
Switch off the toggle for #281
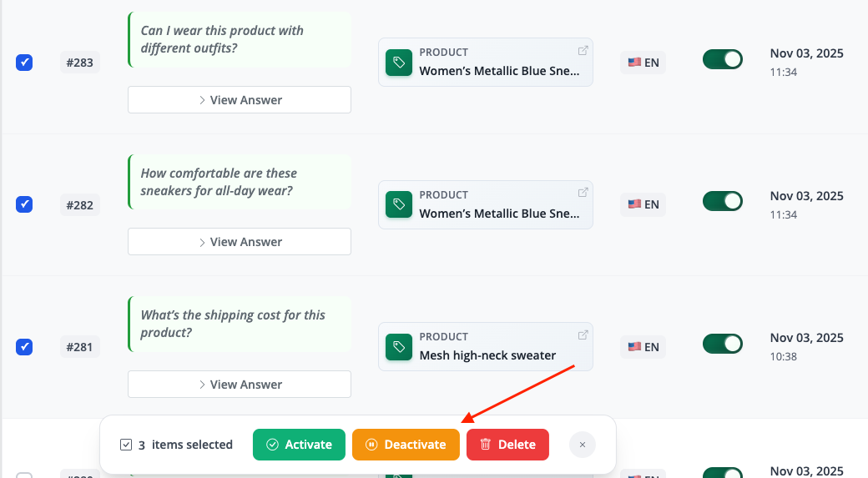tap(722, 344)
